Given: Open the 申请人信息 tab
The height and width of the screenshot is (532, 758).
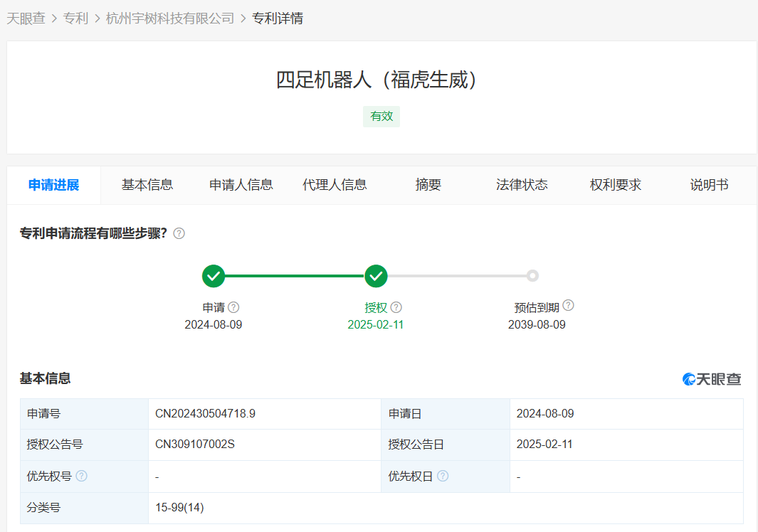Looking at the screenshot, I should (x=241, y=185).
